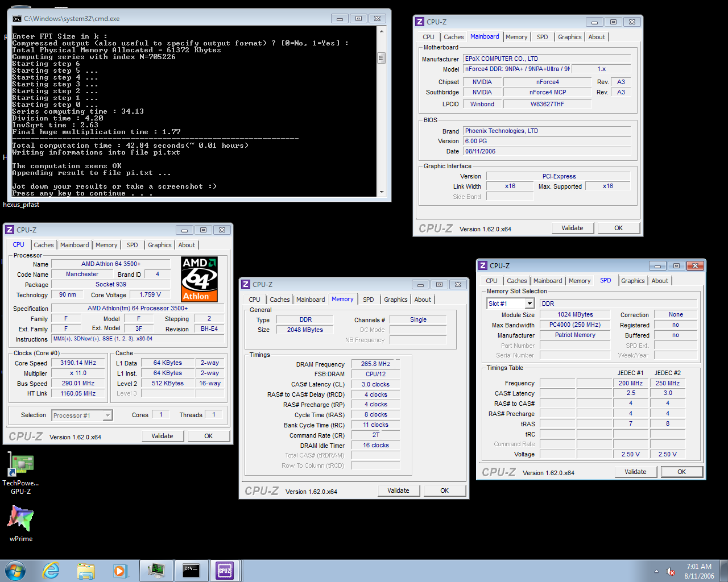Click the Patriot Memory manufacturer field
This screenshot has width=728, height=582.
(x=575, y=335)
